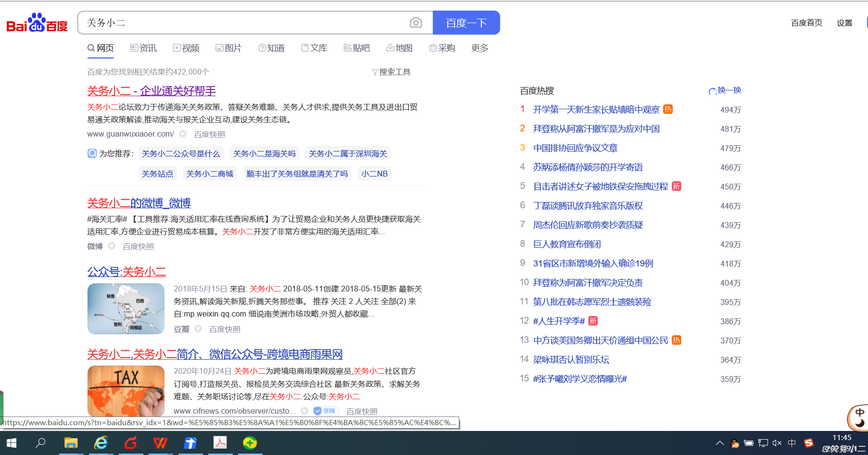The width and height of the screenshot is (868, 455).
Task: Open 搜索工具 filter options
Action: [x=391, y=72]
